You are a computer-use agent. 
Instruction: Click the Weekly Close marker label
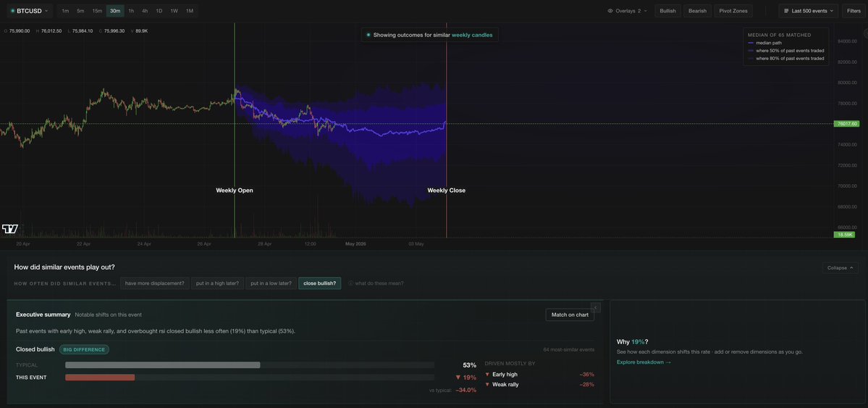click(446, 190)
